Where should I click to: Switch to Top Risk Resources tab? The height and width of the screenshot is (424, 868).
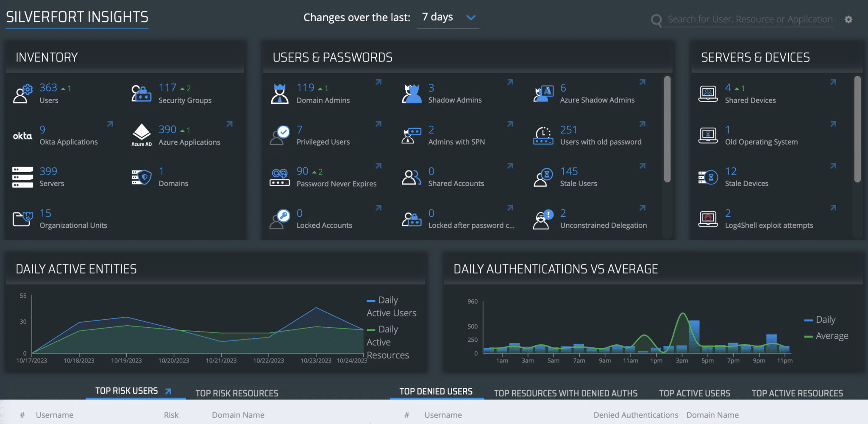(x=237, y=393)
